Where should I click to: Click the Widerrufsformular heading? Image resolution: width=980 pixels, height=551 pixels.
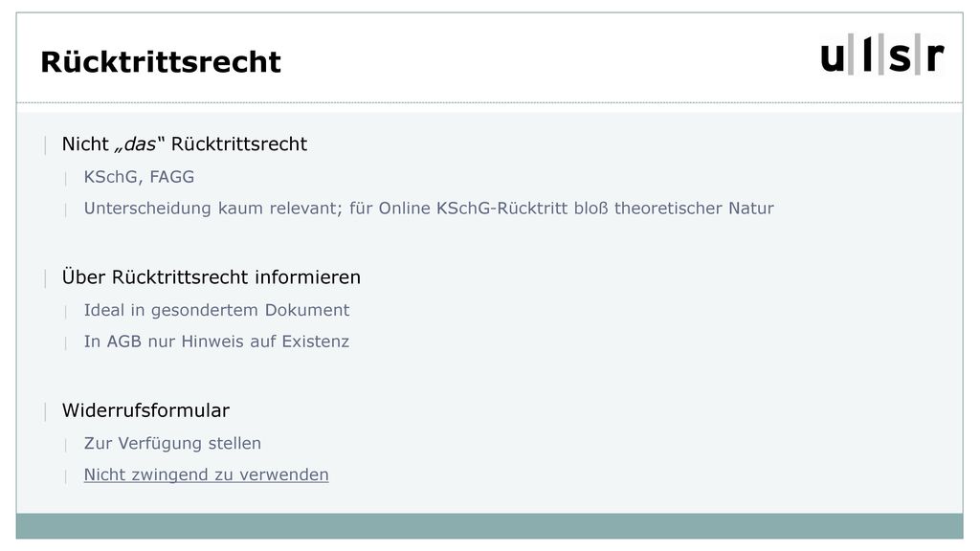tap(145, 410)
